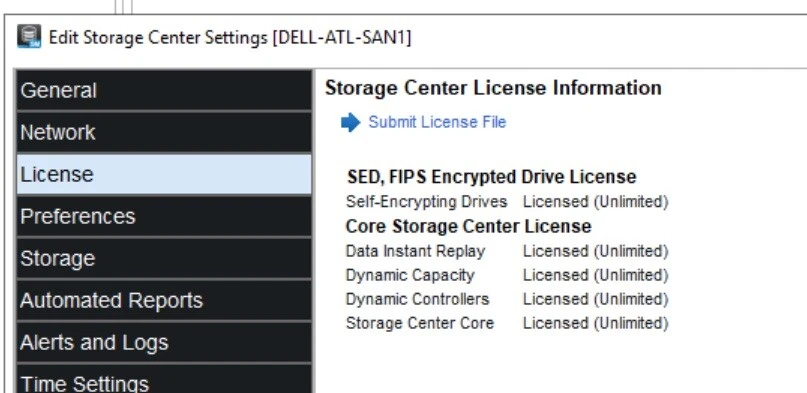The image size is (807, 393).
Task: Select the General settings tab
Action: click(x=164, y=91)
